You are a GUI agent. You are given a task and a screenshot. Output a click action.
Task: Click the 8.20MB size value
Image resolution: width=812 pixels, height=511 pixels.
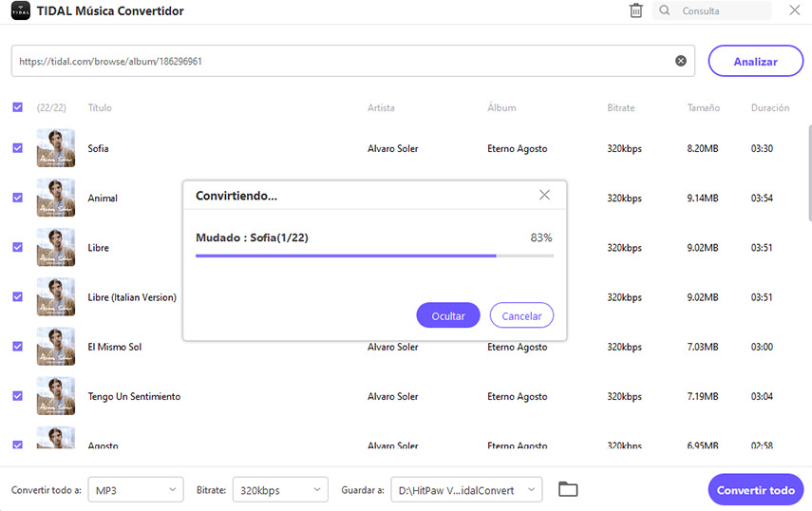tap(703, 148)
